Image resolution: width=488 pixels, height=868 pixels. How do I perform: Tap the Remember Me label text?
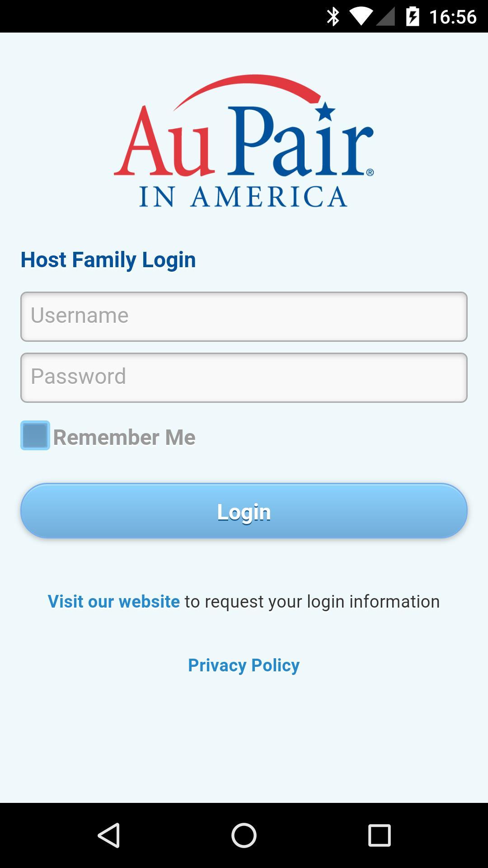124,438
